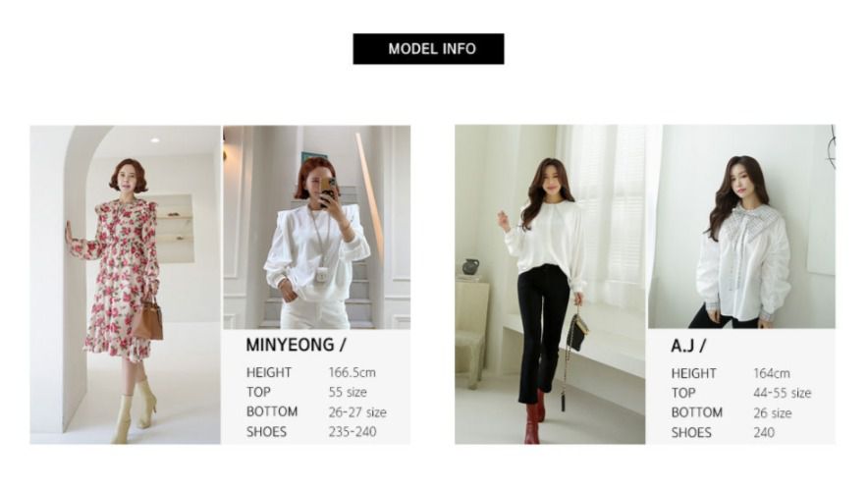Click the red ankle boots in photo

pyautogui.click(x=533, y=419)
